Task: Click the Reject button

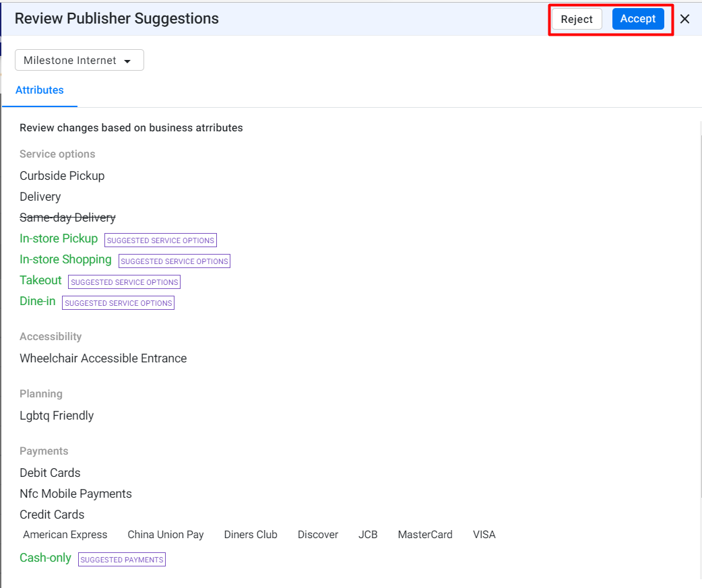Action: coord(577,20)
